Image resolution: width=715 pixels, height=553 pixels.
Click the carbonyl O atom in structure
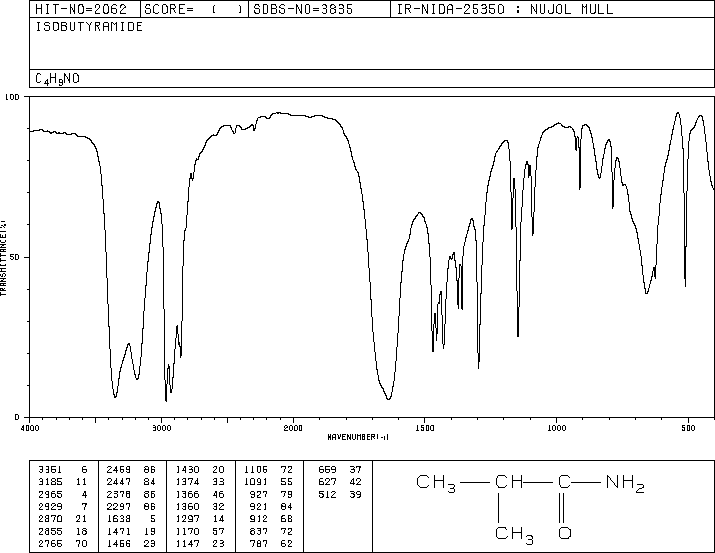pyautogui.click(x=565, y=533)
